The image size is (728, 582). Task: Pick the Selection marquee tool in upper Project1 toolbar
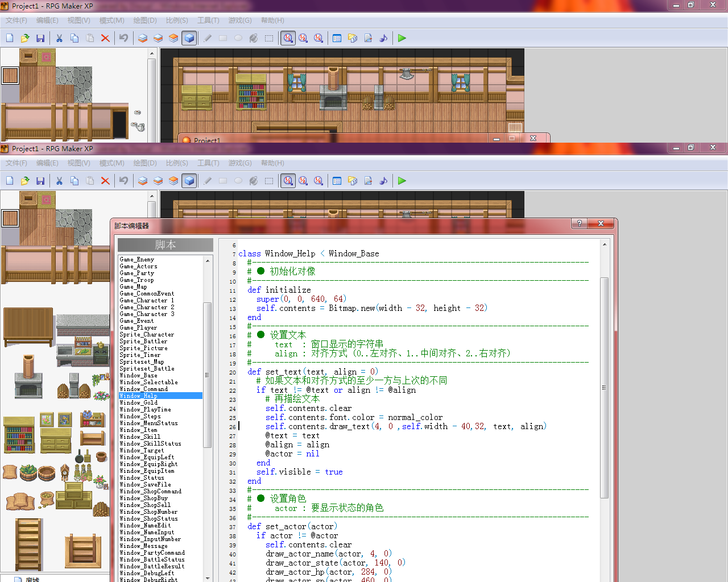click(269, 38)
